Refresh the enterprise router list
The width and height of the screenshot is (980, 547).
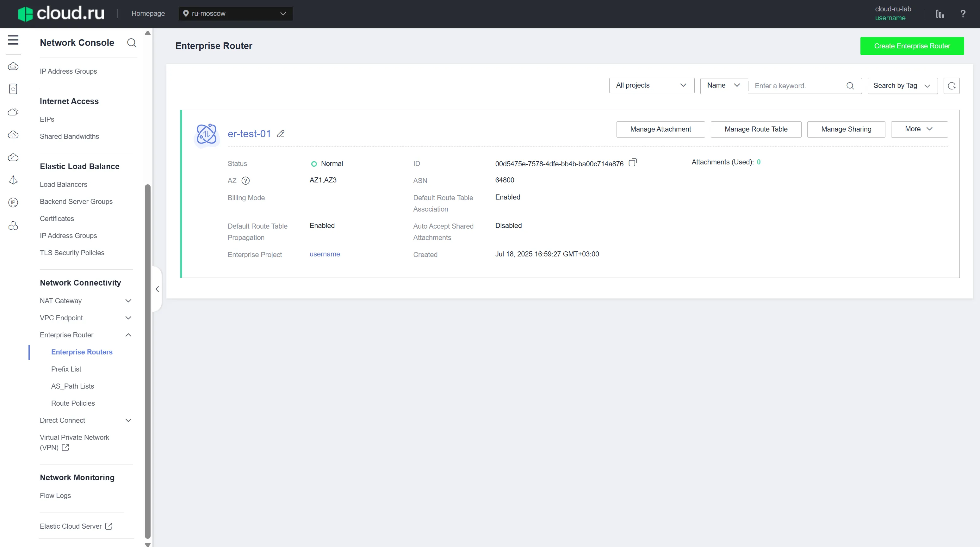click(x=952, y=86)
